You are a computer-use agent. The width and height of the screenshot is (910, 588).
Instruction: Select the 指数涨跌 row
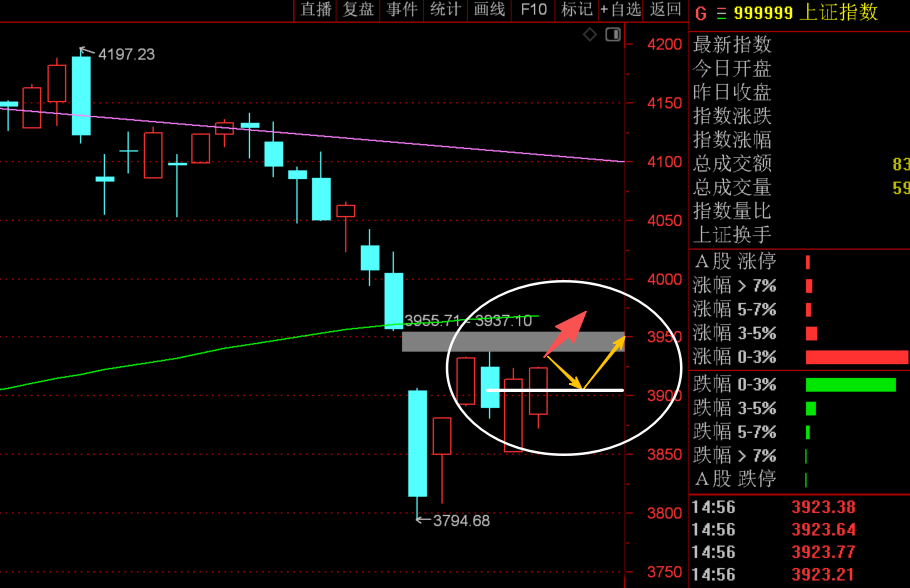tap(800, 116)
